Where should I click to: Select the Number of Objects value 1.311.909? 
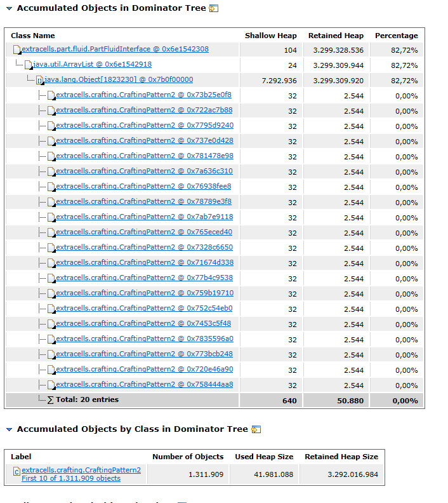coord(206,474)
